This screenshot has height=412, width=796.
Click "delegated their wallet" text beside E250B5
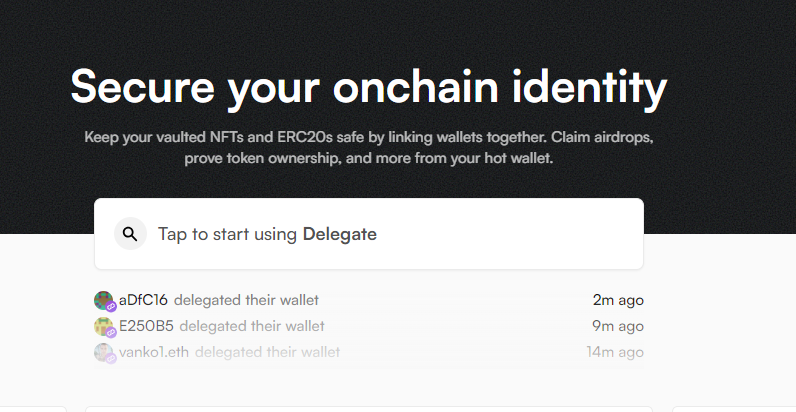(252, 326)
